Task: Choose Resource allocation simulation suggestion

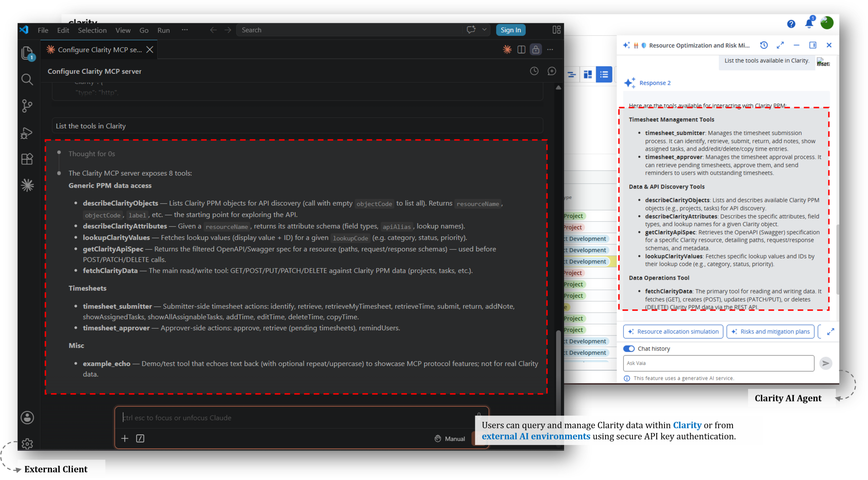Action: coord(673,331)
